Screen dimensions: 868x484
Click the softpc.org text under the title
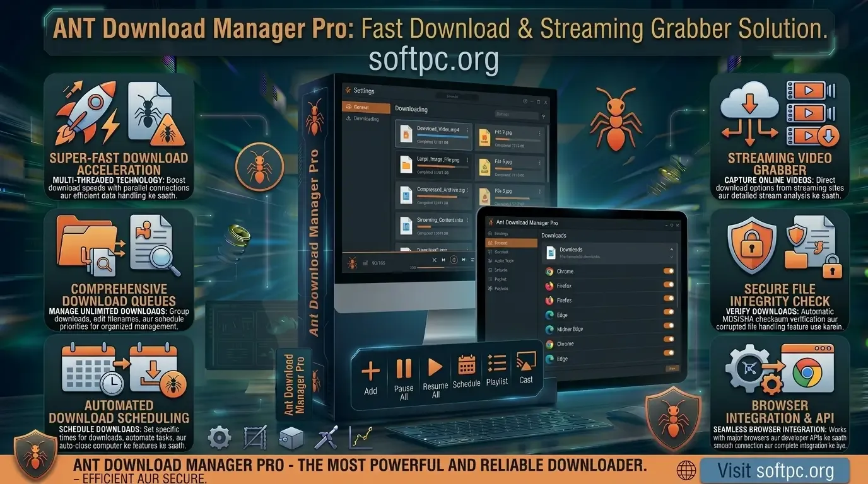(434, 60)
